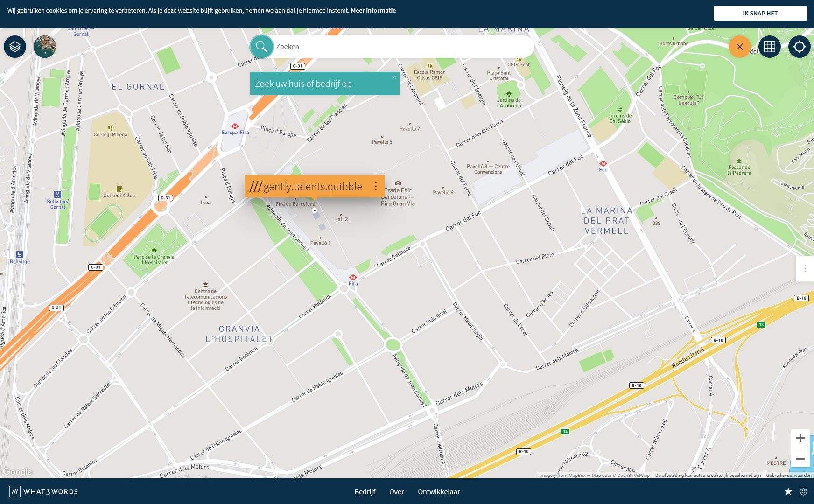The height and width of the screenshot is (504, 814).
Task: Click the Jardins de l'Arboreda park icon
Action: pyautogui.click(x=509, y=94)
